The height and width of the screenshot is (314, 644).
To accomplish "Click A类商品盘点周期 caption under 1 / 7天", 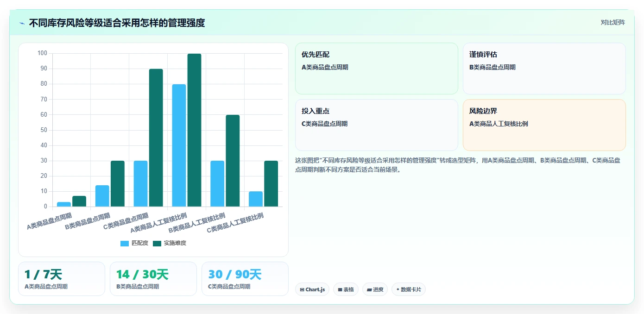I will tap(46, 287).
